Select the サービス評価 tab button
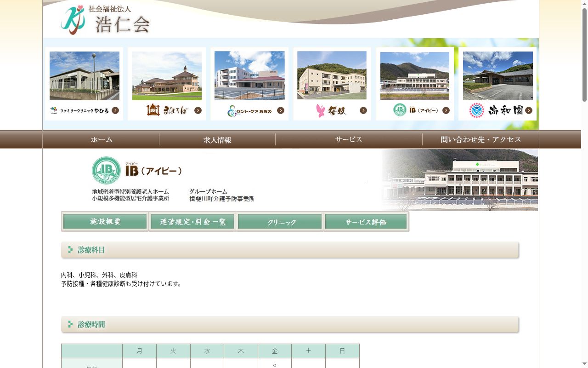 tap(366, 222)
